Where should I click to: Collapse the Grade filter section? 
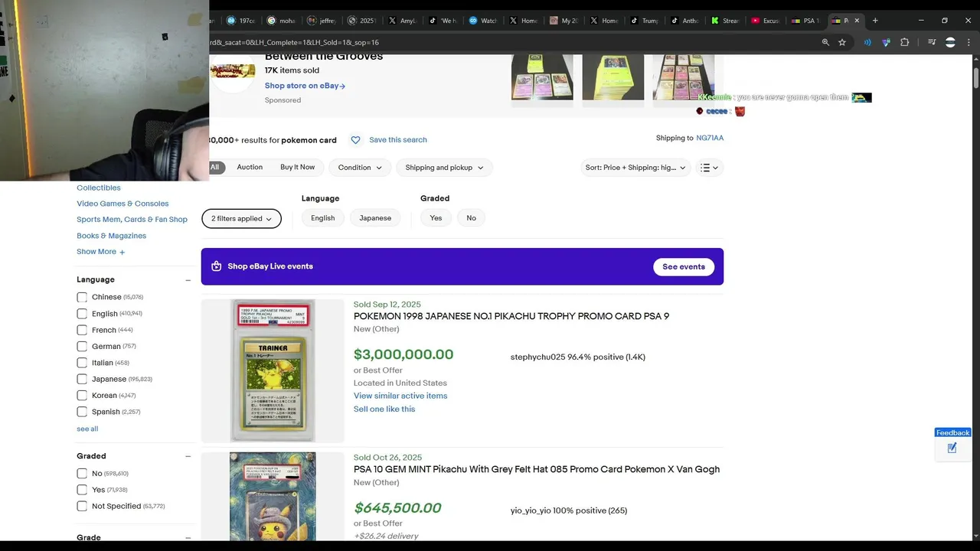(188, 538)
